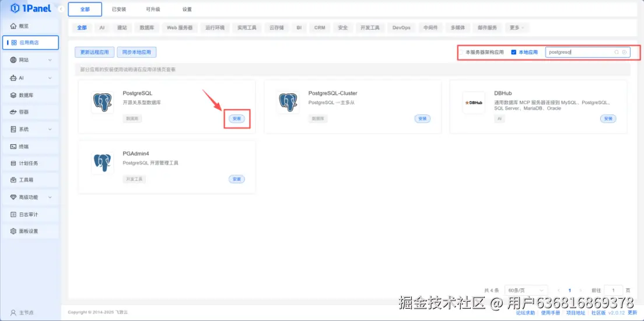This screenshot has width=644, height=321.
Task: Filter by 多媒体 multimedia category
Action: [457, 27]
